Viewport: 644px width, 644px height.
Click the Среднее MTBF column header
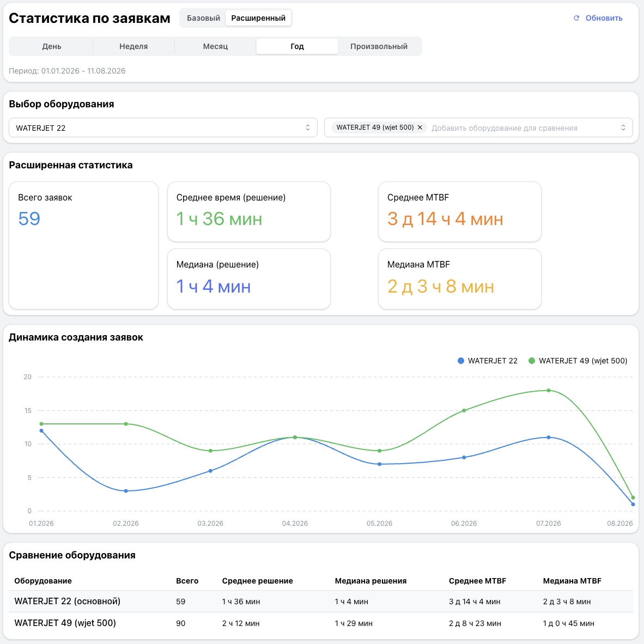(477, 581)
